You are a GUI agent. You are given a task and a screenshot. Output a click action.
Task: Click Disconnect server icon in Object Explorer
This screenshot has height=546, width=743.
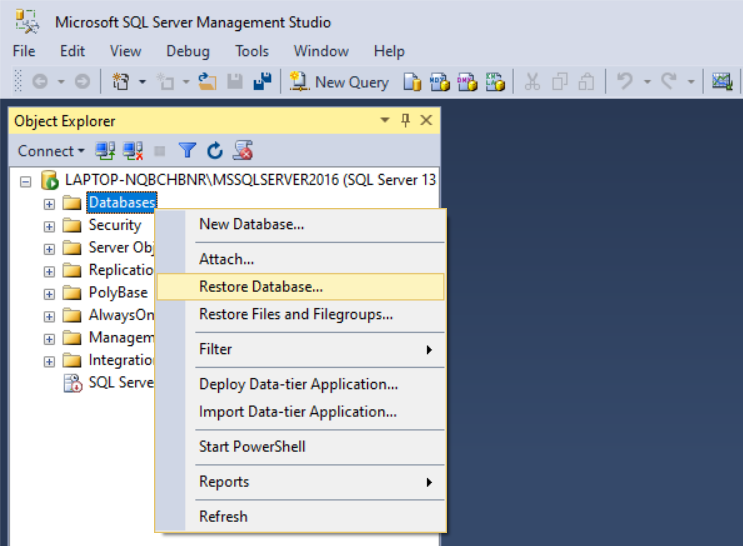click(x=133, y=151)
